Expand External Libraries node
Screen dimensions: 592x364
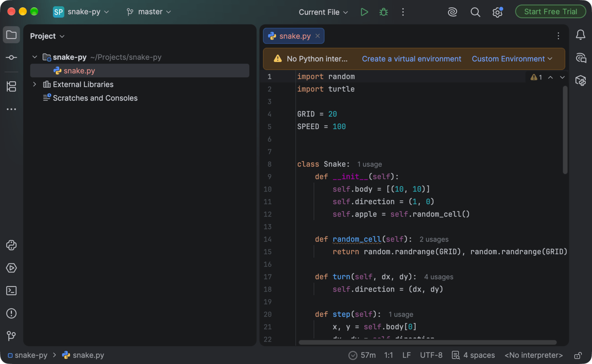(x=35, y=84)
